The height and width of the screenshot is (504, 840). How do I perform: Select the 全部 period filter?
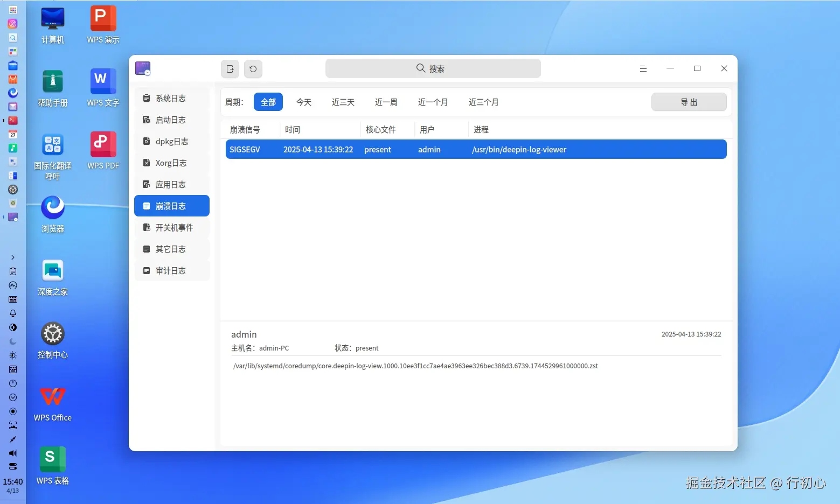click(x=268, y=102)
